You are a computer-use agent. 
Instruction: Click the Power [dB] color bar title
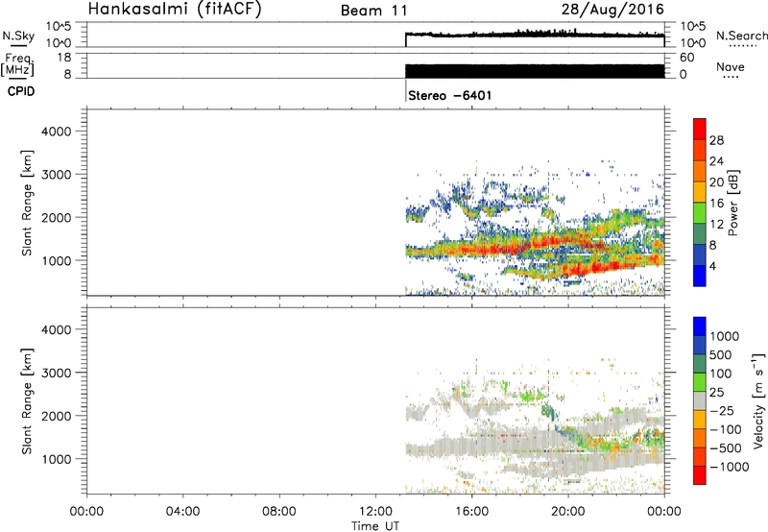[x=732, y=203]
